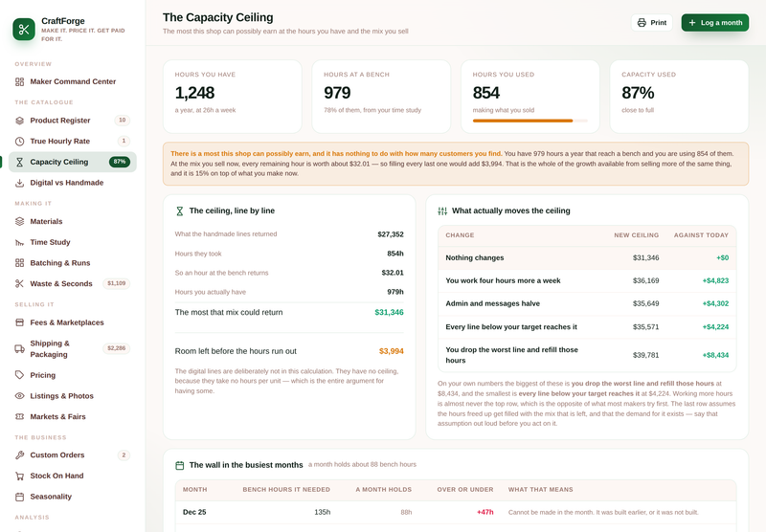Click the Fees & Marketplaces store icon
The height and width of the screenshot is (532, 766).
19,322
